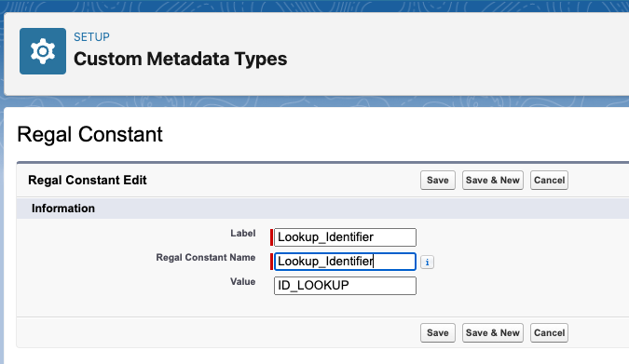Click the Custom Metadata Types heading
Viewport: 629px width, 364px height.
[x=180, y=59]
